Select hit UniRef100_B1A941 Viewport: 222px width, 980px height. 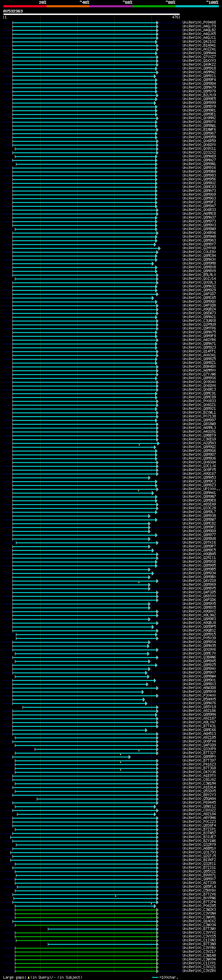coord(199,45)
